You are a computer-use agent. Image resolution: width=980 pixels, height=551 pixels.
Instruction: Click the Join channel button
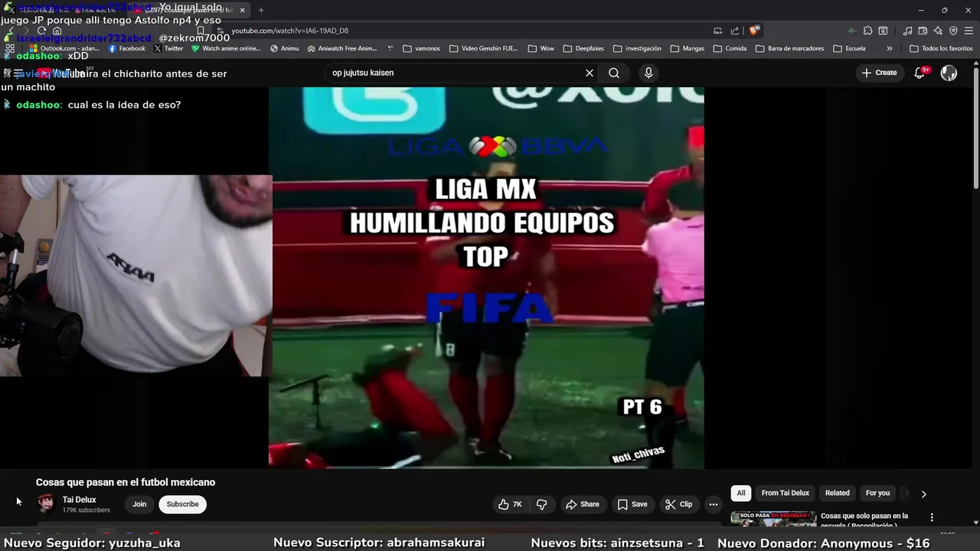tap(139, 504)
